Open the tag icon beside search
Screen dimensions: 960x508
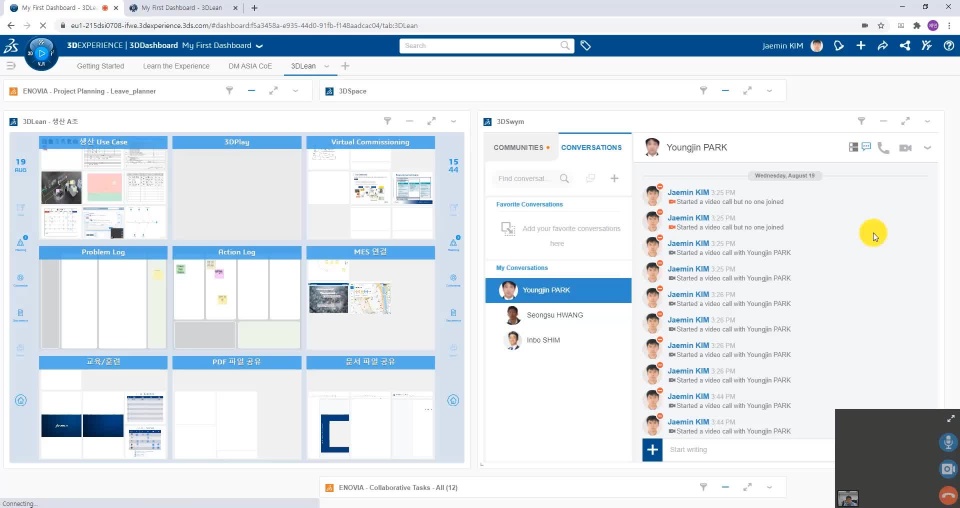click(585, 45)
